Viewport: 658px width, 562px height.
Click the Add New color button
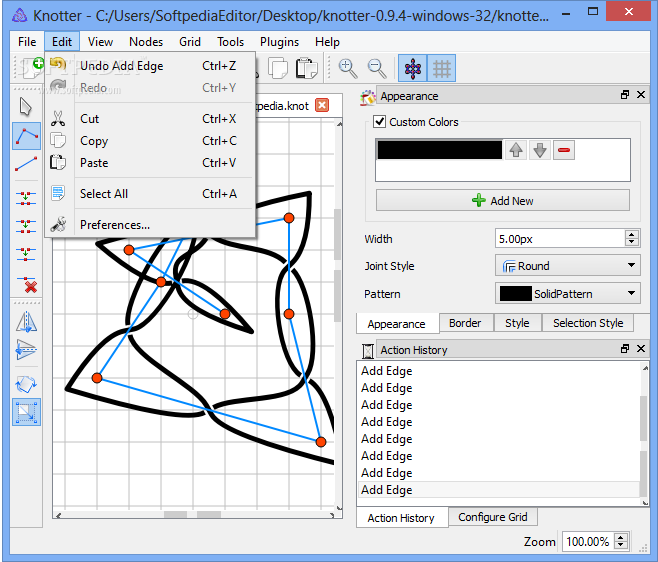pos(503,201)
